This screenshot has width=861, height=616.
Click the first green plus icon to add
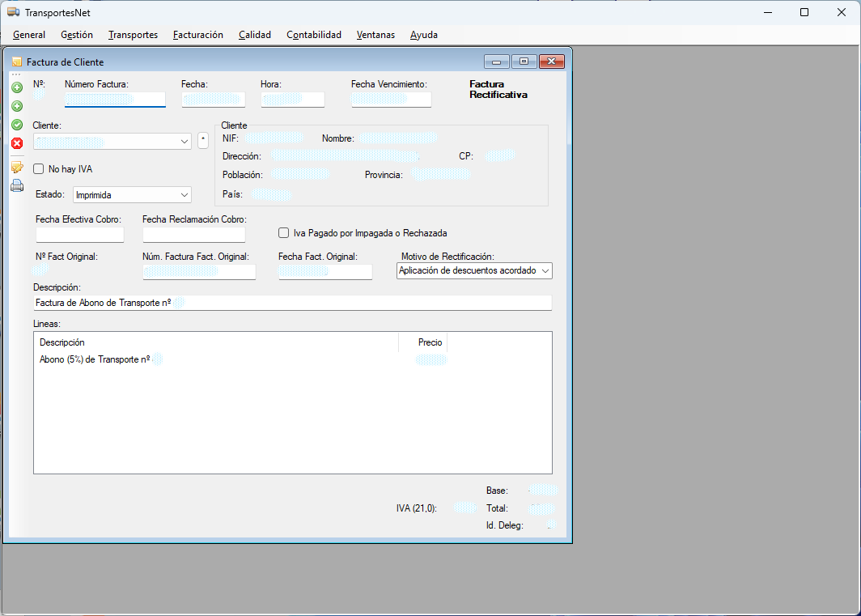[16, 87]
